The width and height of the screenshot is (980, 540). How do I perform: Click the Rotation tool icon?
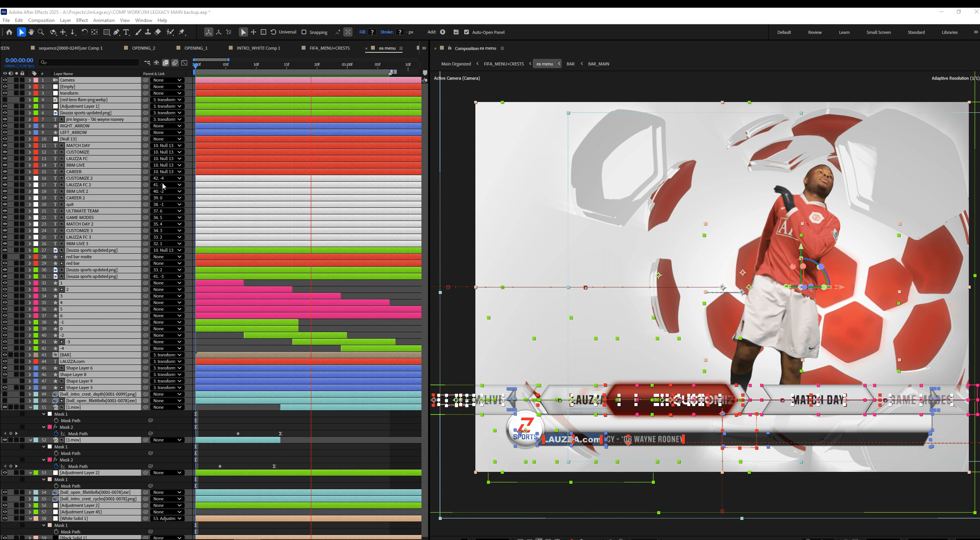[x=84, y=32]
